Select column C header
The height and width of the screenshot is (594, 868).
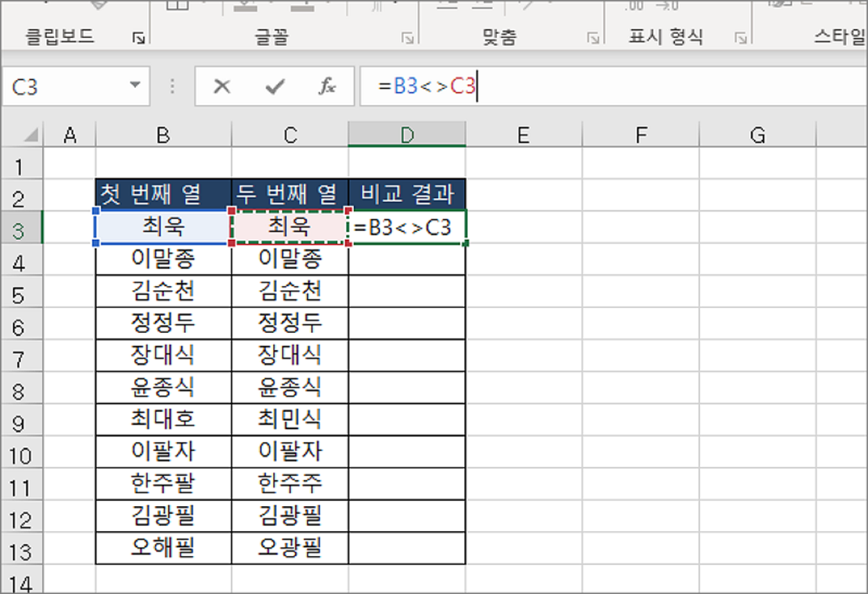pos(290,135)
